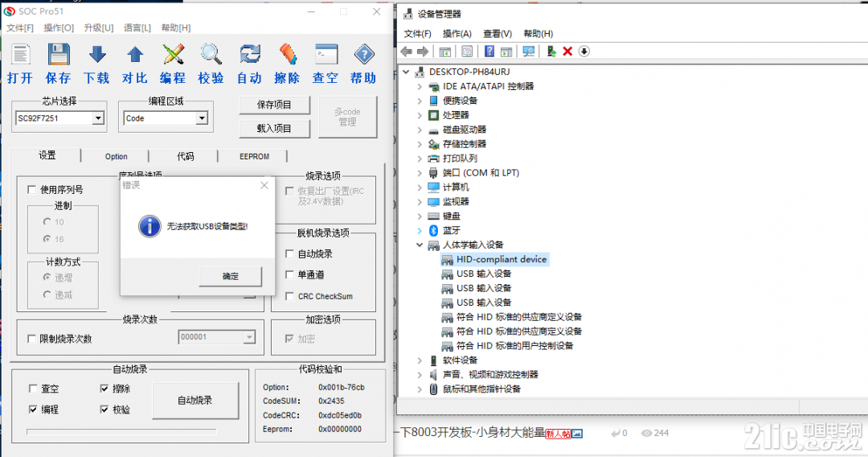The width and height of the screenshot is (868, 457).
Task: Collapse the DESKTOP-PH84URJ tree node
Action: 407,72
